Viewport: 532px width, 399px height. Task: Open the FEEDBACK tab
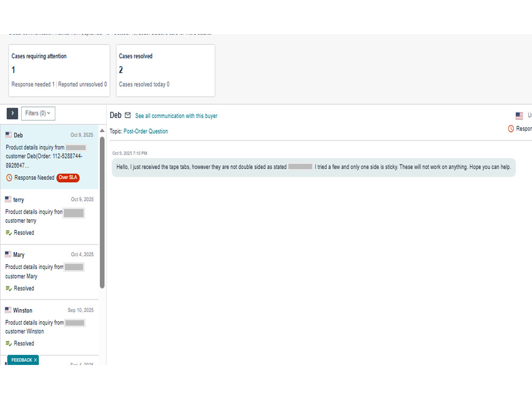22,360
